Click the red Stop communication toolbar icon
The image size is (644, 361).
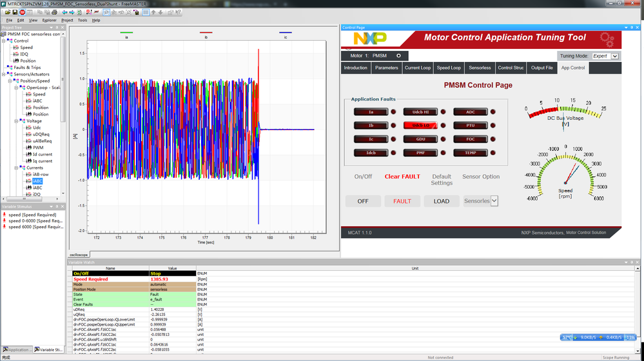pyautogui.click(x=22, y=12)
